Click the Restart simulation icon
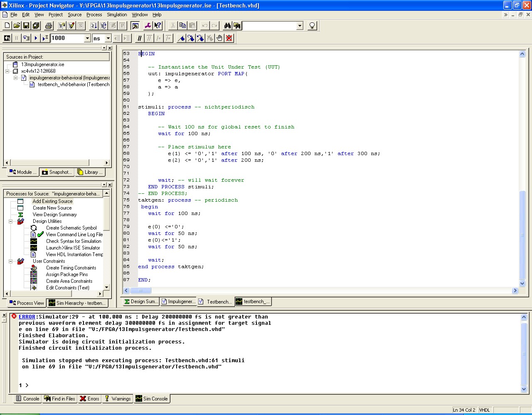The height and width of the screenshot is (415, 532). (x=7, y=38)
